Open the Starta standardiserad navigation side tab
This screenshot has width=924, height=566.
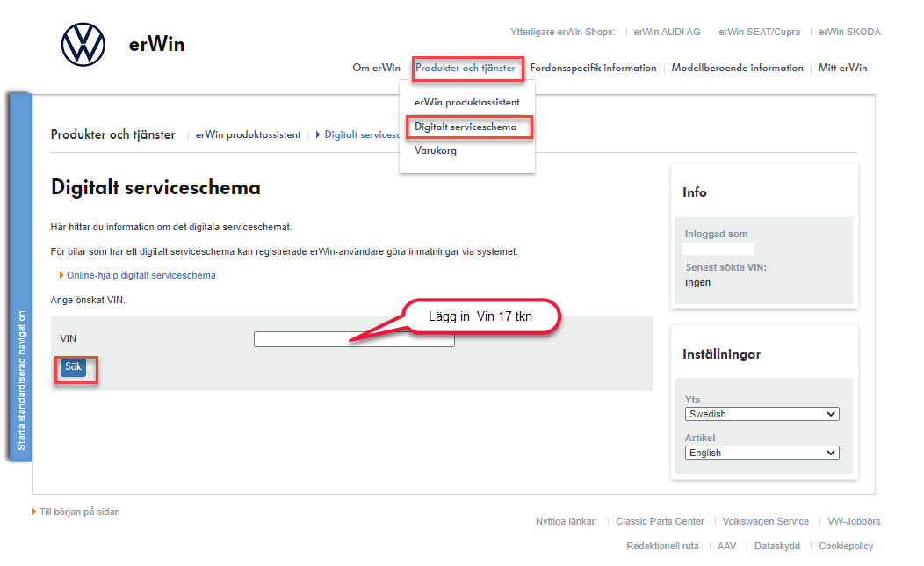(20, 277)
